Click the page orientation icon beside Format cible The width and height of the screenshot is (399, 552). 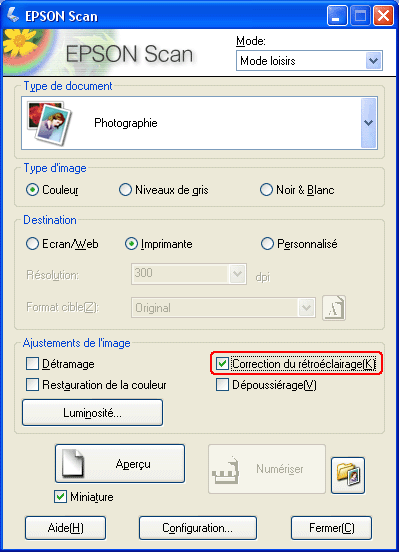(x=334, y=308)
